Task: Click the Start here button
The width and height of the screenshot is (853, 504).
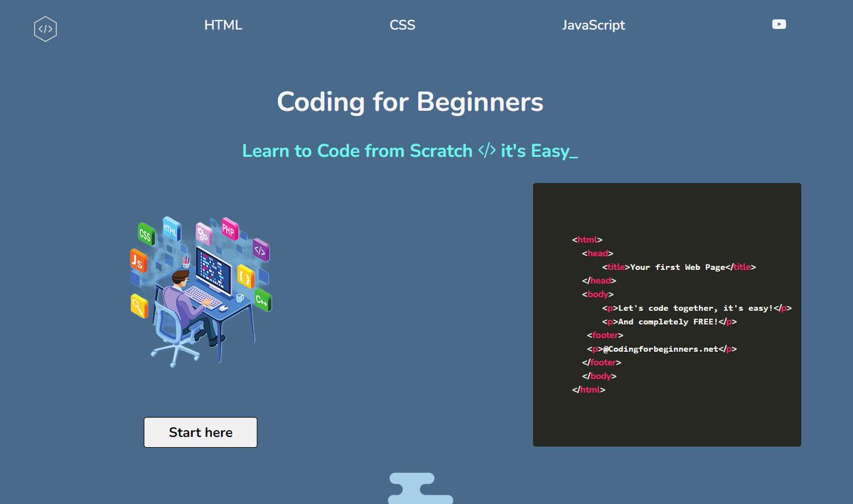Action: [x=200, y=432]
